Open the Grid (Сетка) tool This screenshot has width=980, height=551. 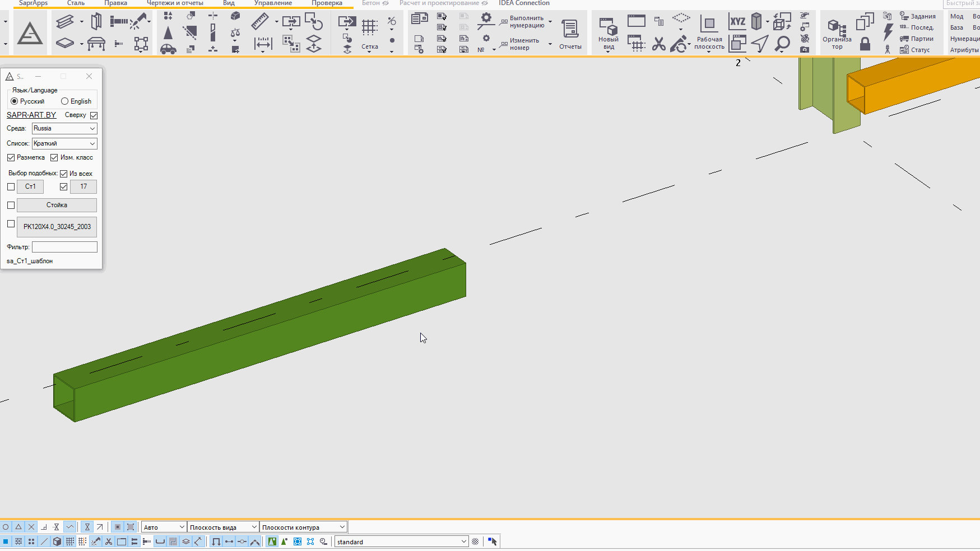[369, 28]
